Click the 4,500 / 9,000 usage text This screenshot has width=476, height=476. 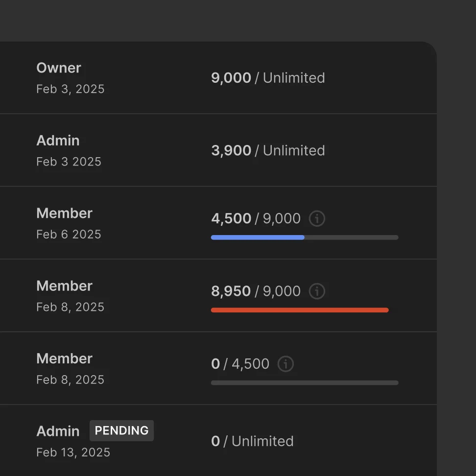coord(256,218)
